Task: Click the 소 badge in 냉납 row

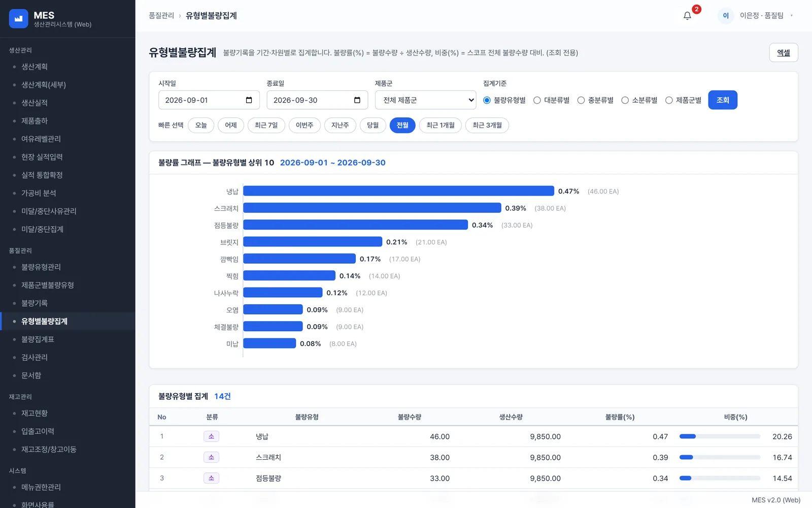Action: 211,436
